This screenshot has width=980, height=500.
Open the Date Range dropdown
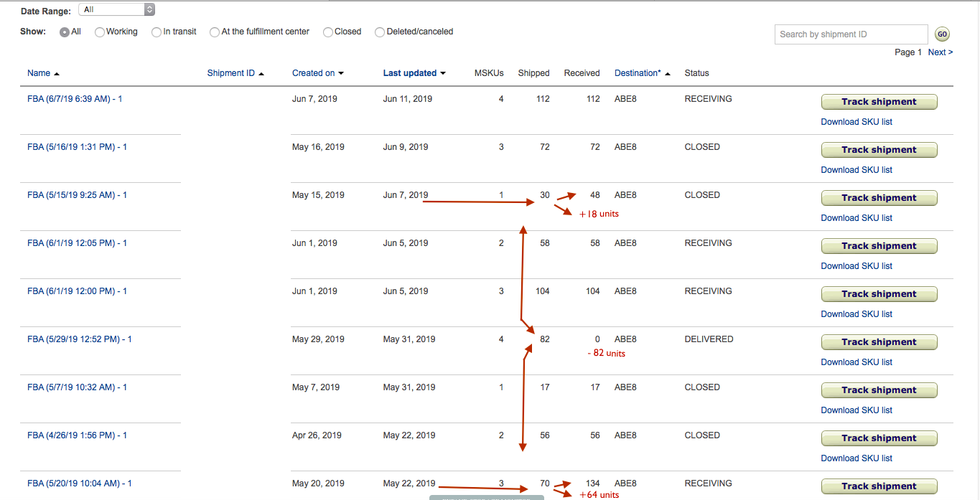[x=116, y=10]
